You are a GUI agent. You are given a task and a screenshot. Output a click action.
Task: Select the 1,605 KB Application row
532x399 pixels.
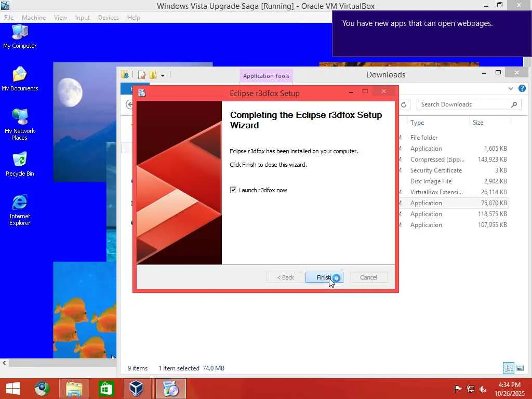click(453, 148)
